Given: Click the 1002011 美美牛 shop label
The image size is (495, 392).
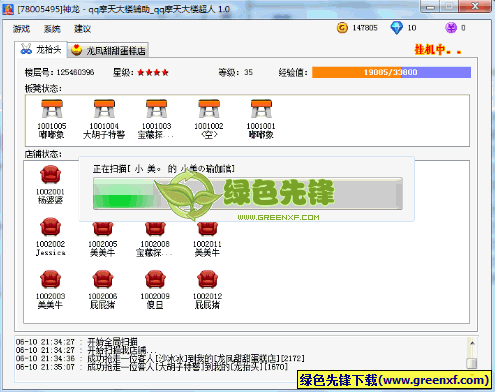Looking at the screenshot, I should 207,249.
